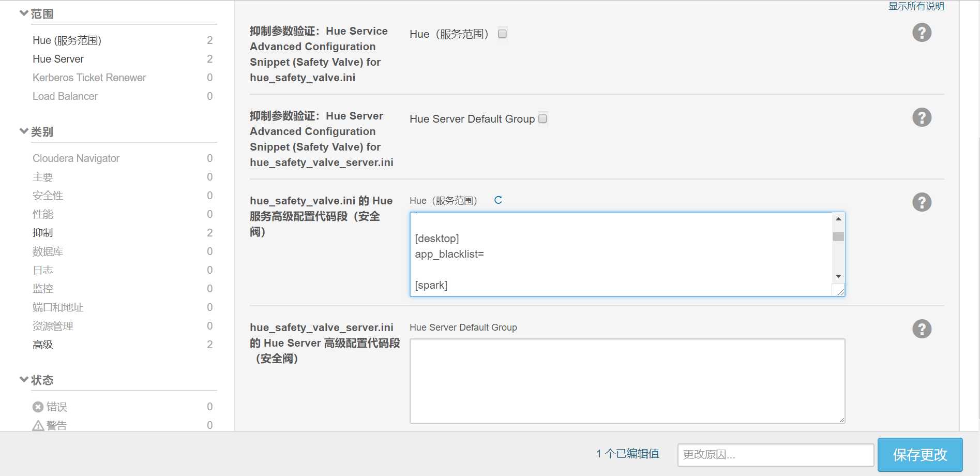
Task: Open help for hue_safety_valve_server.ini snippet
Action: pos(922,329)
